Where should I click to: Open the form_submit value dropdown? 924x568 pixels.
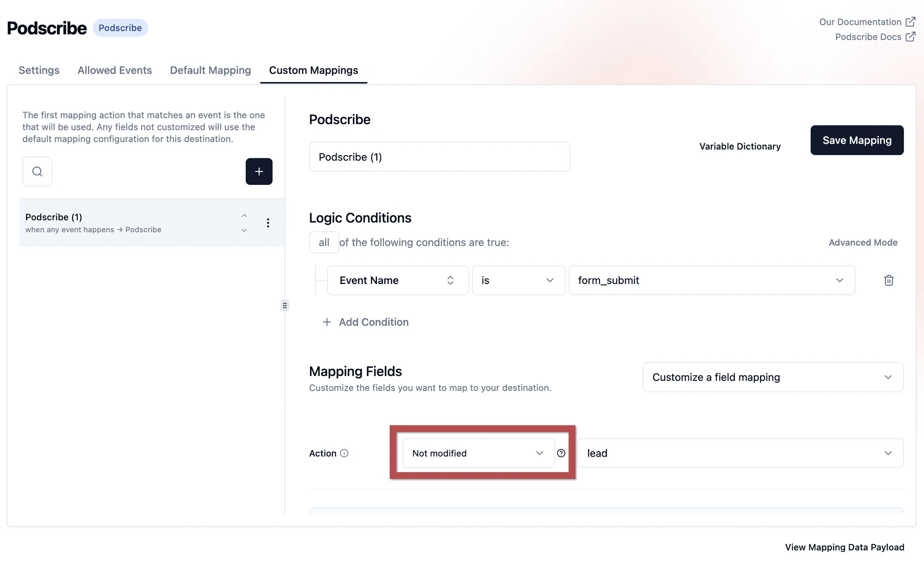tap(711, 280)
